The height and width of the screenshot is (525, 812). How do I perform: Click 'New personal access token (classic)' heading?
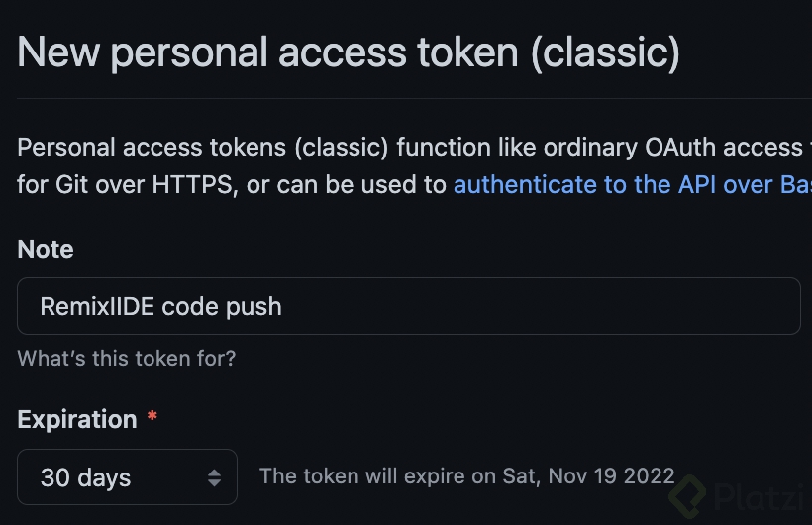coord(349,52)
